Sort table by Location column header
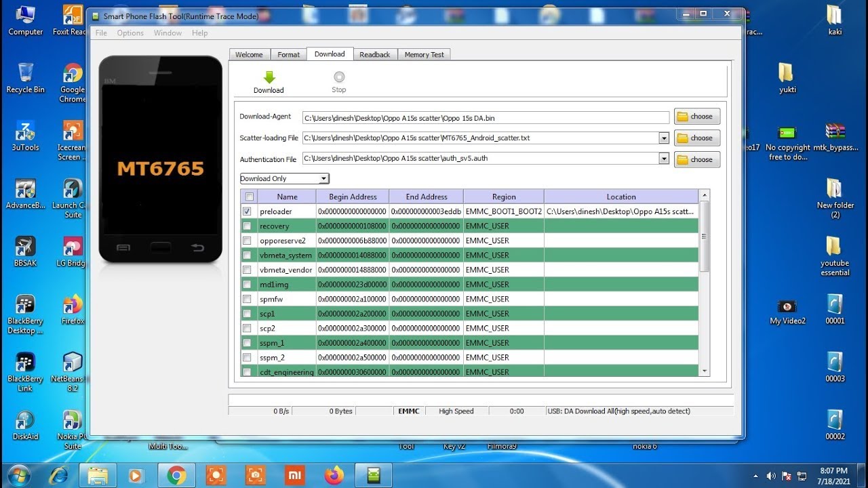The width and height of the screenshot is (868, 488). tap(621, 197)
